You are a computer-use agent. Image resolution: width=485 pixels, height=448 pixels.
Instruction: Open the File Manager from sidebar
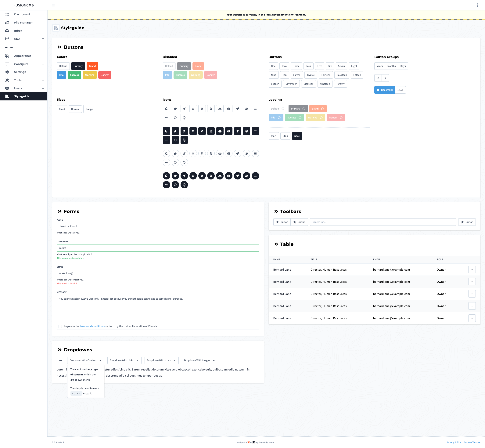point(24,23)
